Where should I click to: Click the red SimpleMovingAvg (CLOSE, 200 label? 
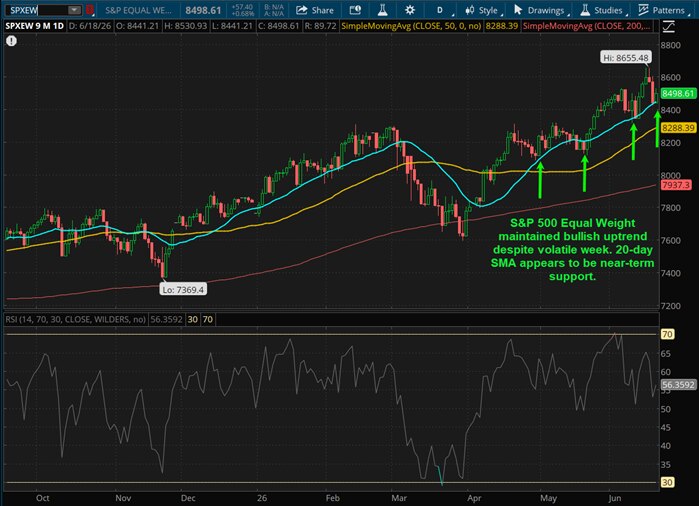click(586, 26)
